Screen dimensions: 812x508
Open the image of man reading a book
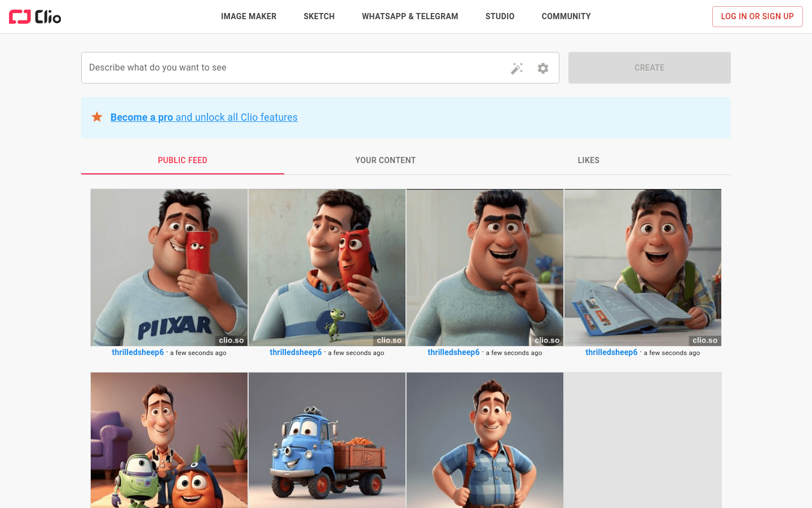[x=643, y=268]
